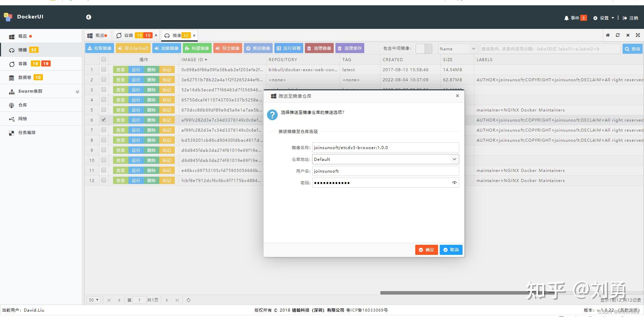Open the 数据卷 volumes panel in sidebar
644x317 pixels.
(x=25, y=77)
